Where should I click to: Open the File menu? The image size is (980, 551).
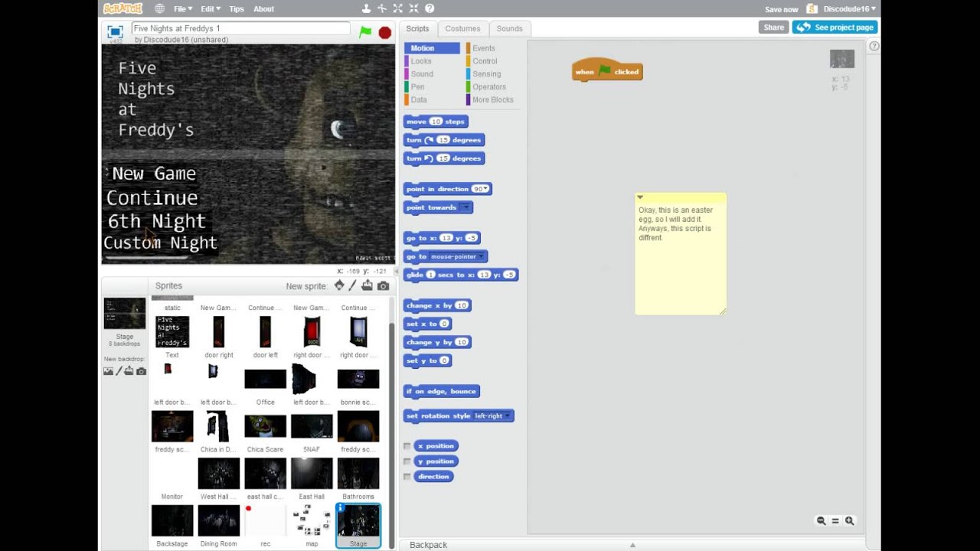(x=183, y=8)
